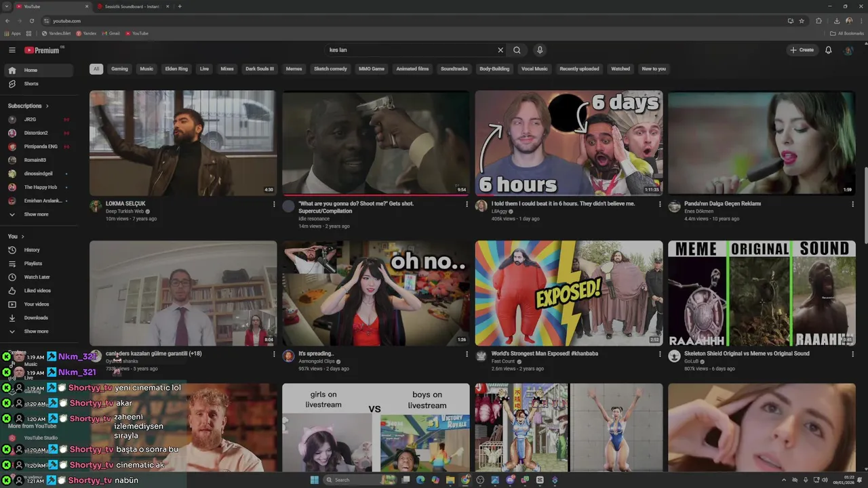Start voice search with the microphone

(540, 50)
